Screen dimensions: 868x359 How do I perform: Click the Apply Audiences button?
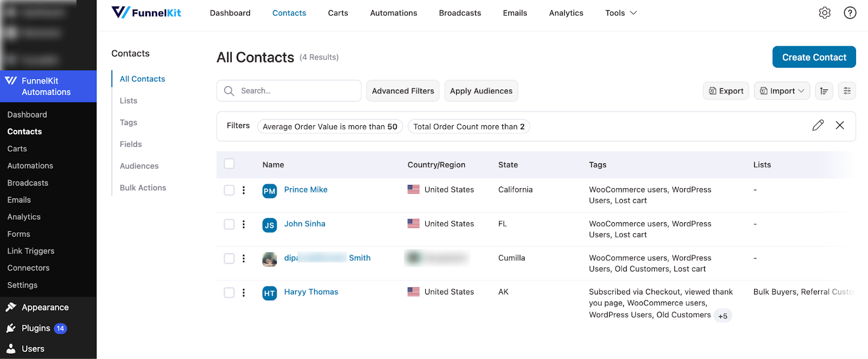click(x=481, y=91)
